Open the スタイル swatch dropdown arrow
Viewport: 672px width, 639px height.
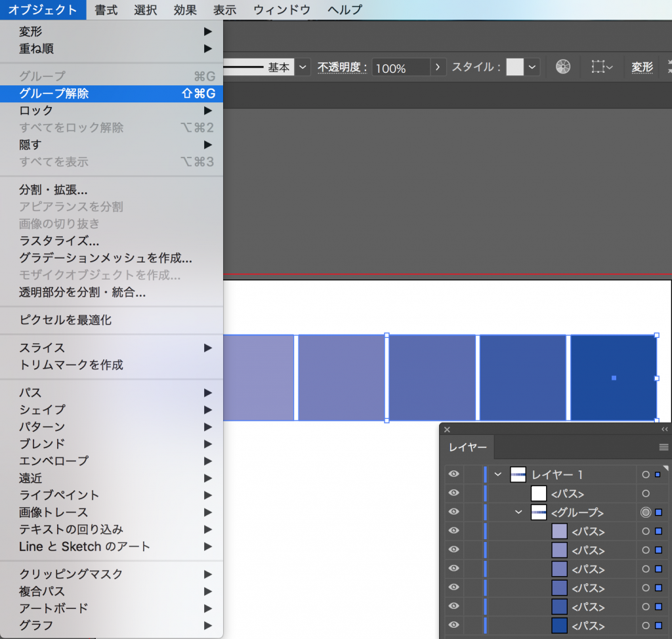532,67
